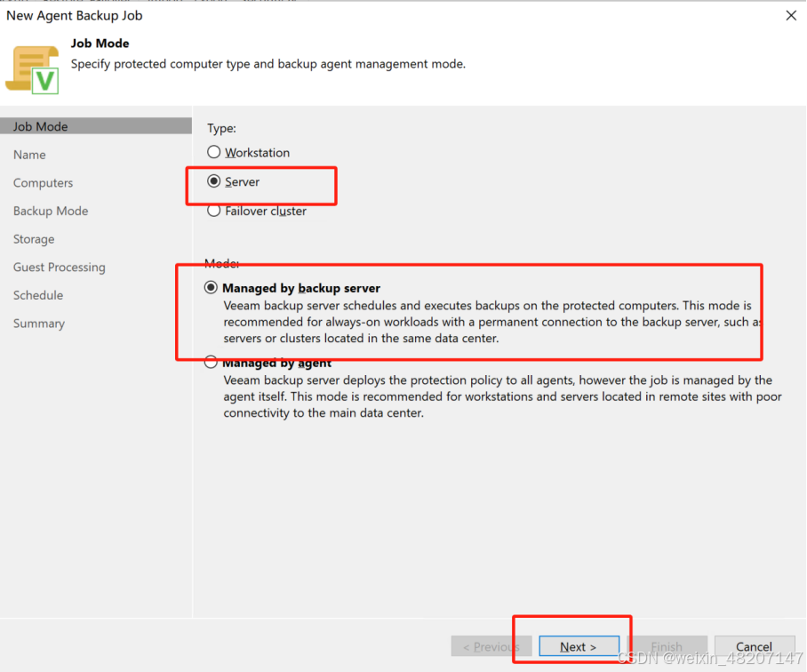Viewport: 807px width, 672px height.
Task: Select Managed by backup server mode
Action: [211, 287]
